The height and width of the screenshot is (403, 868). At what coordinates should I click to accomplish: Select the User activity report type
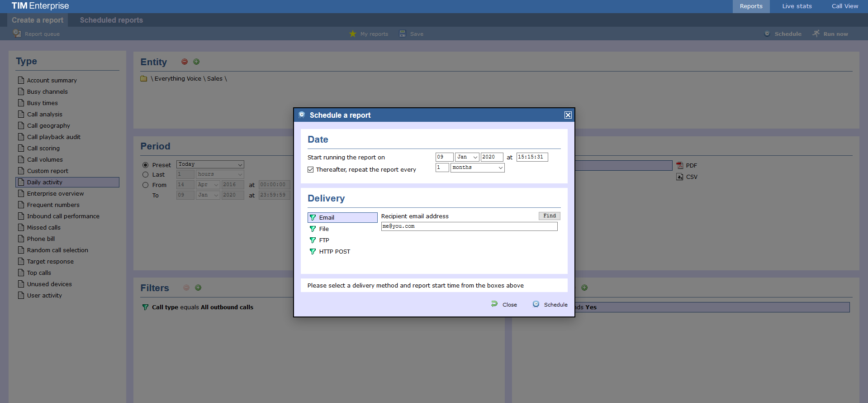pyautogui.click(x=44, y=295)
